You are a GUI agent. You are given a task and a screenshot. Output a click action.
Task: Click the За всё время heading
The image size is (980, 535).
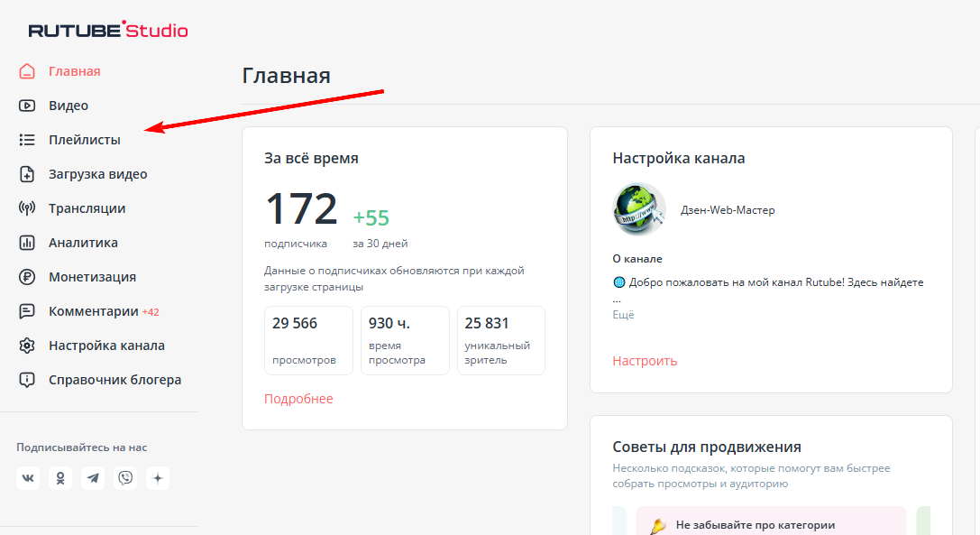311,158
